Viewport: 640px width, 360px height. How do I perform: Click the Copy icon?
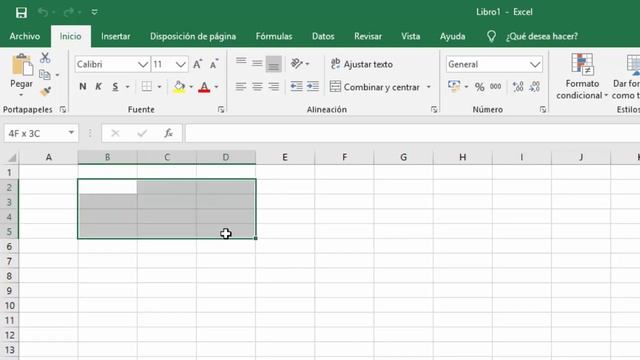(x=44, y=75)
